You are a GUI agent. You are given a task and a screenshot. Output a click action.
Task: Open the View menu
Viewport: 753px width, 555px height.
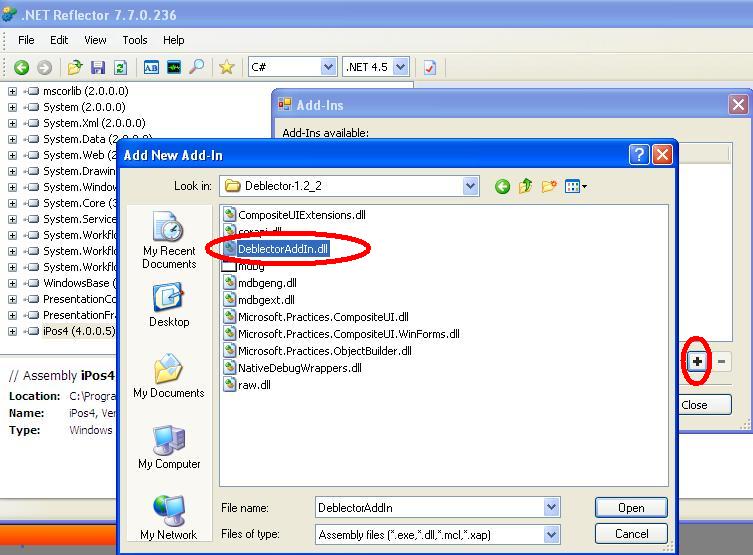pos(95,40)
